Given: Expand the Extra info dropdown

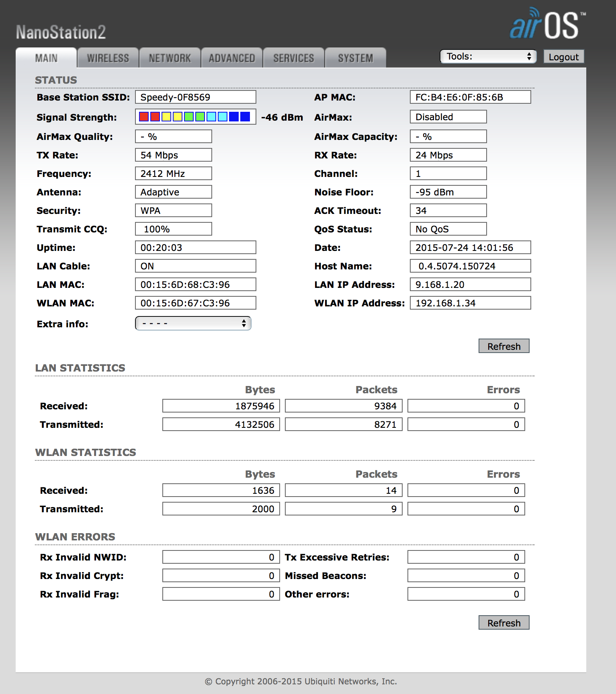Looking at the screenshot, I should point(193,324).
